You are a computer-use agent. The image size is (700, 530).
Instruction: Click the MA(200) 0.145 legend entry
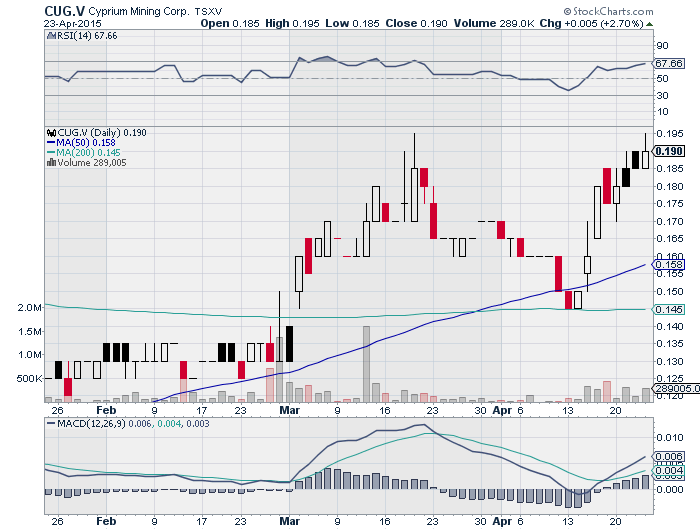pyautogui.click(x=83, y=152)
